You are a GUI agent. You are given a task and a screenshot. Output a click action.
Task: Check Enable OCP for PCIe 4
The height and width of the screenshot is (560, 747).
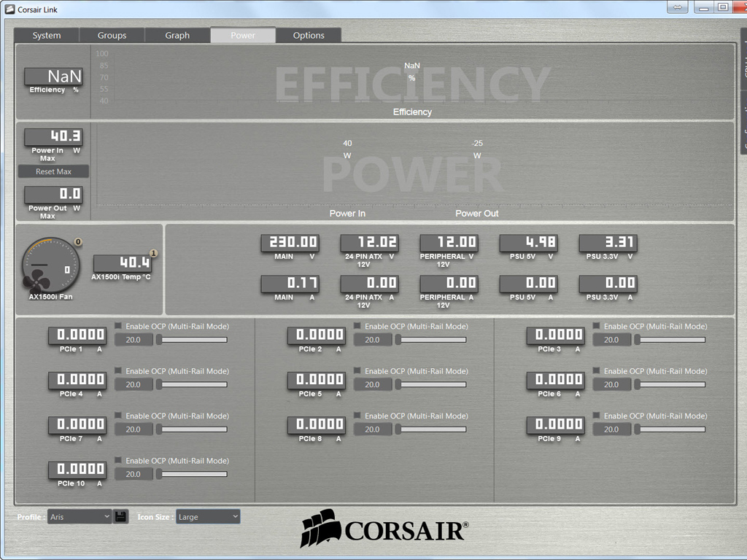(x=118, y=370)
